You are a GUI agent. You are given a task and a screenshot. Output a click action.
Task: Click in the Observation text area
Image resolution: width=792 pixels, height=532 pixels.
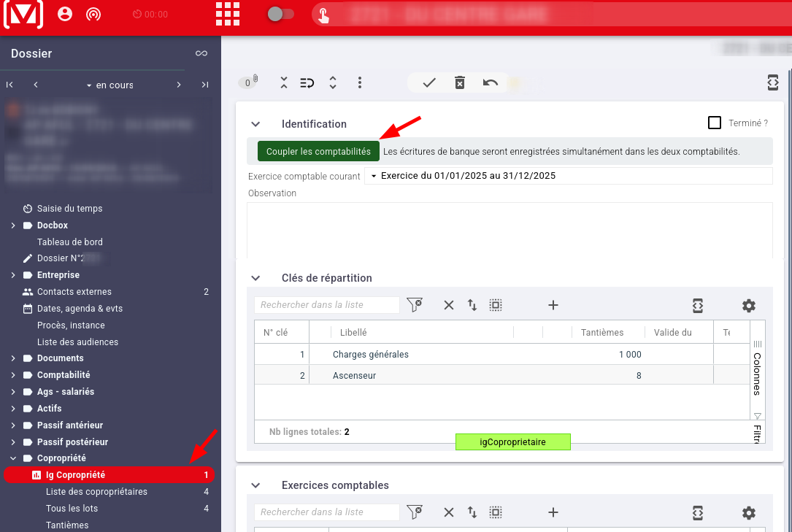510,230
